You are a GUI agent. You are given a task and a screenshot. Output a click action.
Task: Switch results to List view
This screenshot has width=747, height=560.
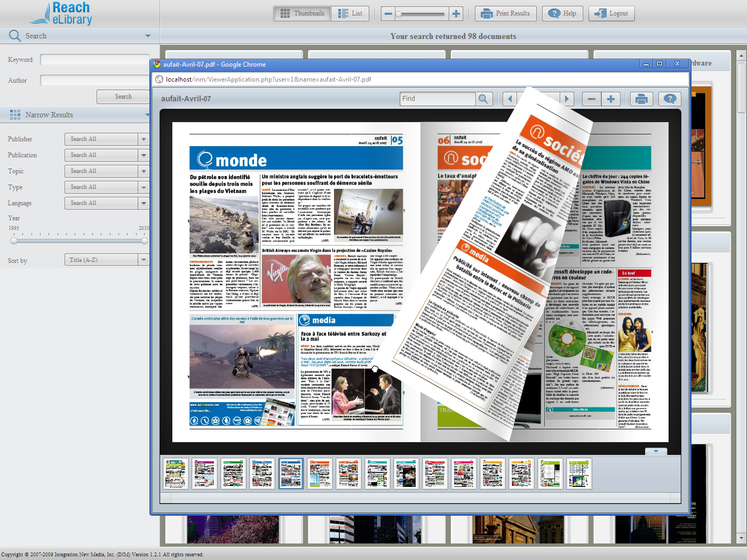pyautogui.click(x=351, y=14)
